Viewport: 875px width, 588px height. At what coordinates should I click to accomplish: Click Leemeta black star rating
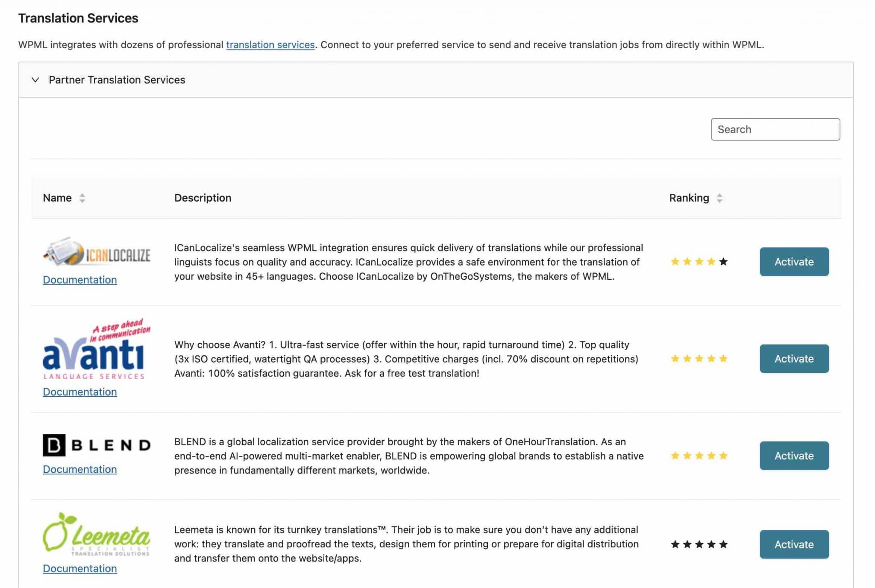pyautogui.click(x=699, y=544)
